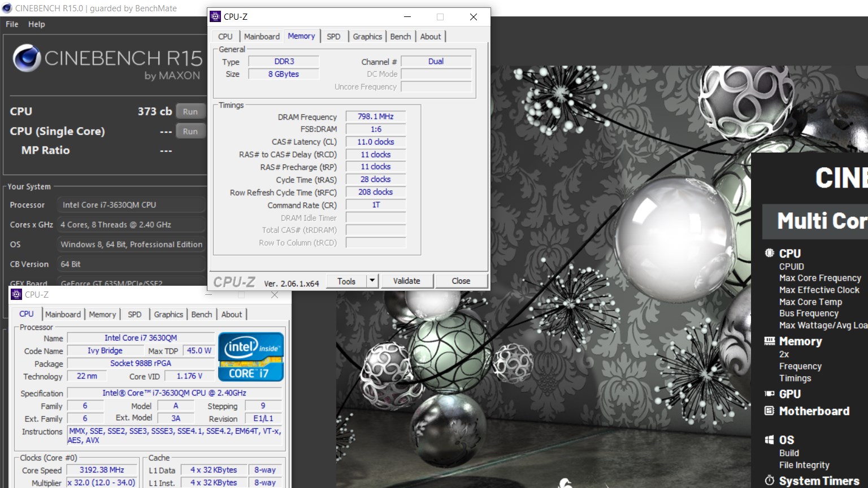The width and height of the screenshot is (868, 488).
Task: Switch to CPU tab in upper CPU-Z window
Action: (x=225, y=36)
